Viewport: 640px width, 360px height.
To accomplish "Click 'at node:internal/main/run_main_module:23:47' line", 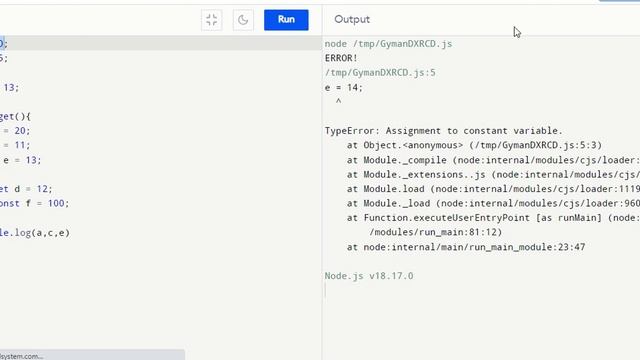I will pos(466,247).
